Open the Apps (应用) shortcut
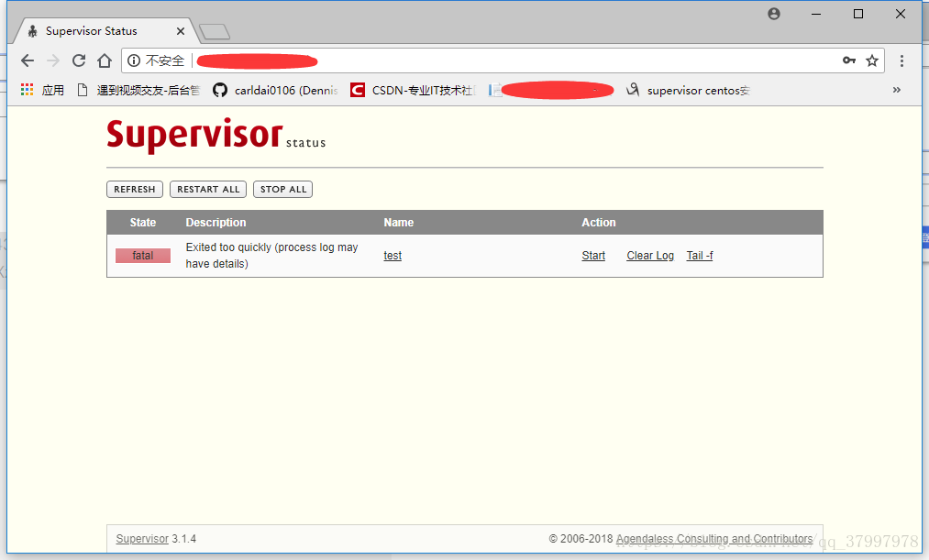This screenshot has width=929, height=560. [x=42, y=90]
